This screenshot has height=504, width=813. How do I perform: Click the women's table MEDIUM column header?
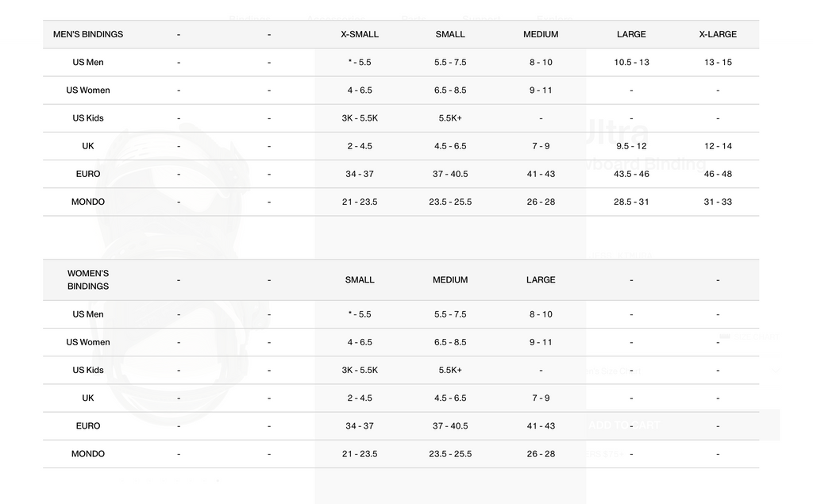[450, 280]
